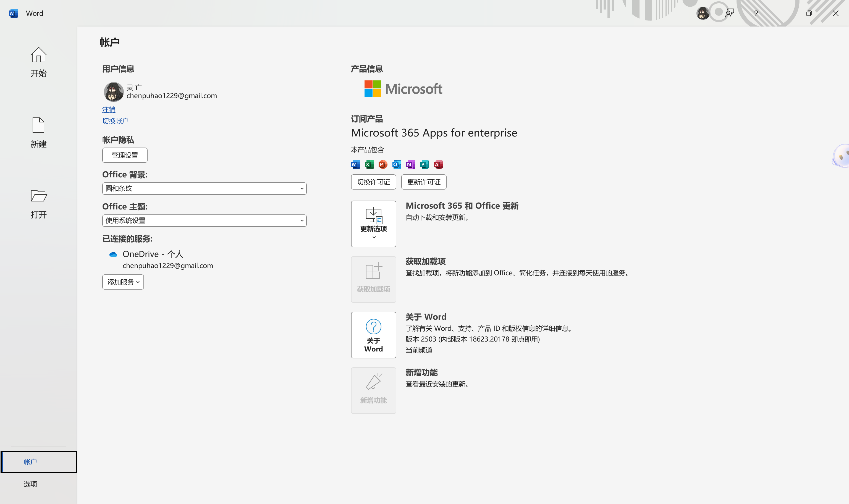Image resolution: width=849 pixels, height=504 pixels.
Task: Click the Word logo in the title bar
Action: pyautogui.click(x=13, y=13)
